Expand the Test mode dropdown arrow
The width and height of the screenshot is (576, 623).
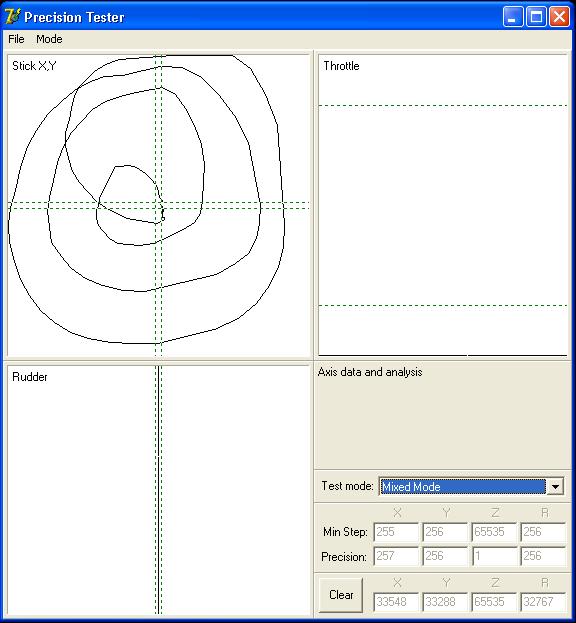pyautogui.click(x=555, y=486)
